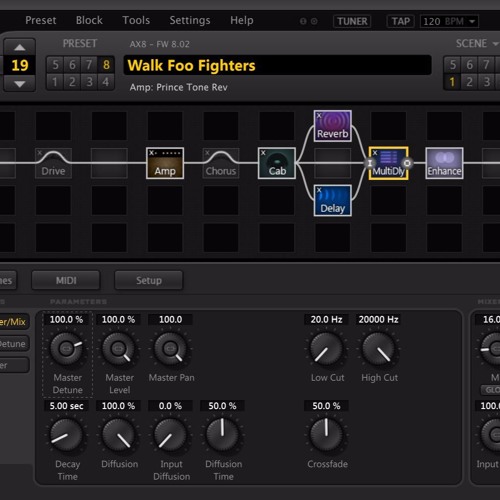
Task: Click the 20000 Hz High Cut value
Action: point(378,320)
